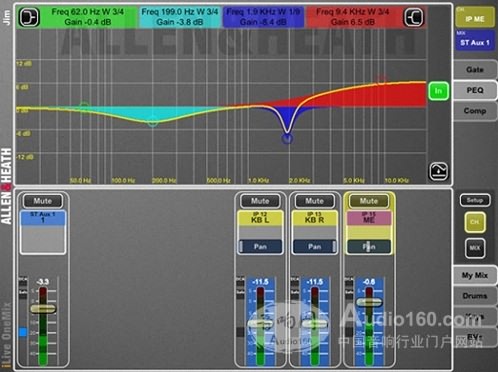Click the Setup button
This screenshot has height=372, width=498.
(x=475, y=200)
